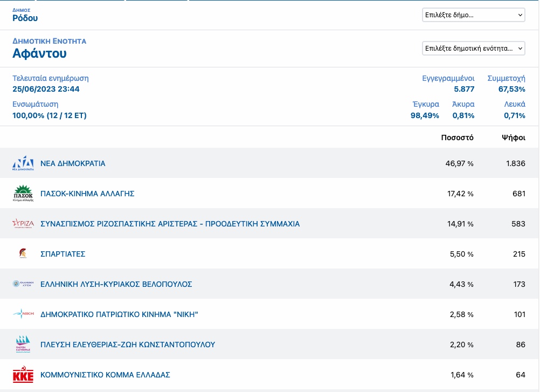Click the 'Αφάντου' municipal unit heading
The height and width of the screenshot is (392, 540).
pyautogui.click(x=39, y=53)
